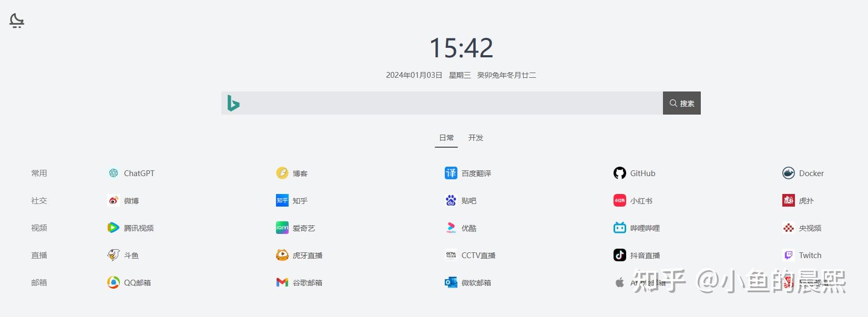Click the 央视频 red icon

point(789,228)
